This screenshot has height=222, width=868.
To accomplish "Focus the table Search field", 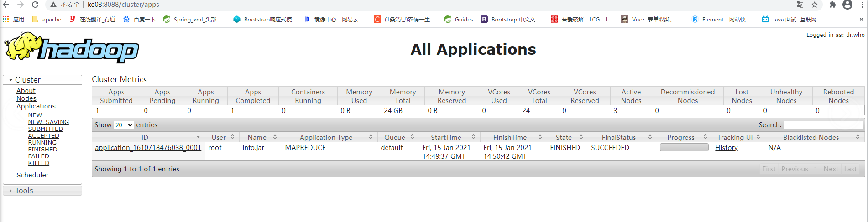I will tap(823, 125).
